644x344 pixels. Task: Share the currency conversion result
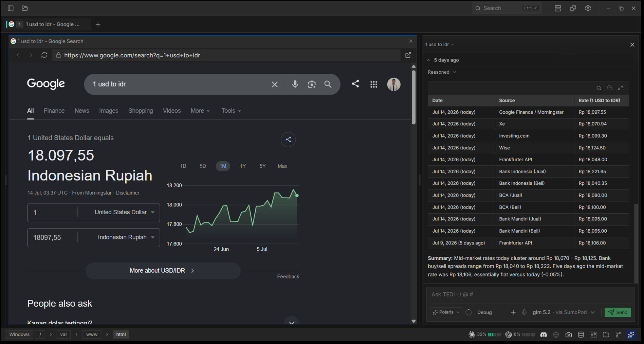tap(288, 140)
